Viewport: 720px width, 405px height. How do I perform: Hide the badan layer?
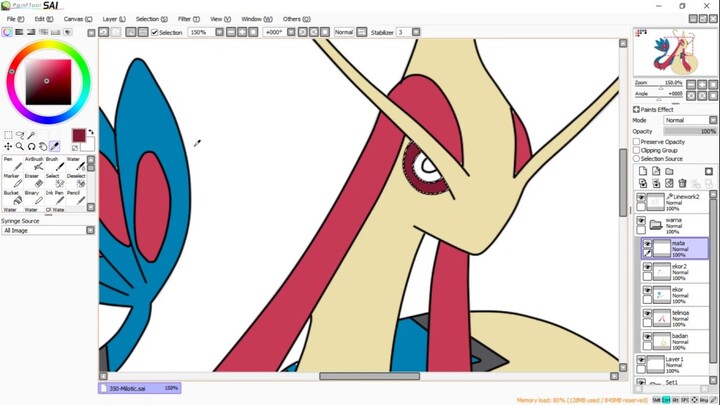[647, 337]
